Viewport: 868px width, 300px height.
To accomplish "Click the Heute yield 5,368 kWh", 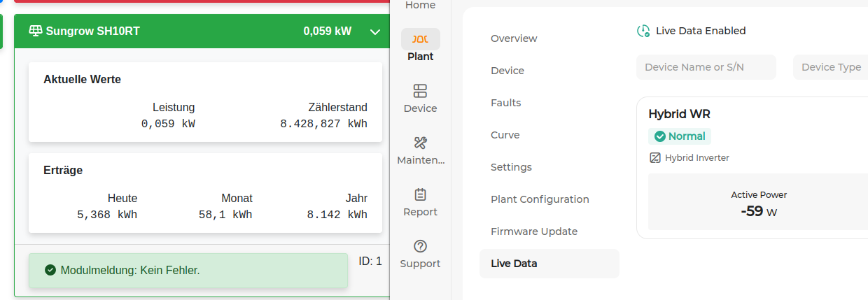I will pos(107,215).
